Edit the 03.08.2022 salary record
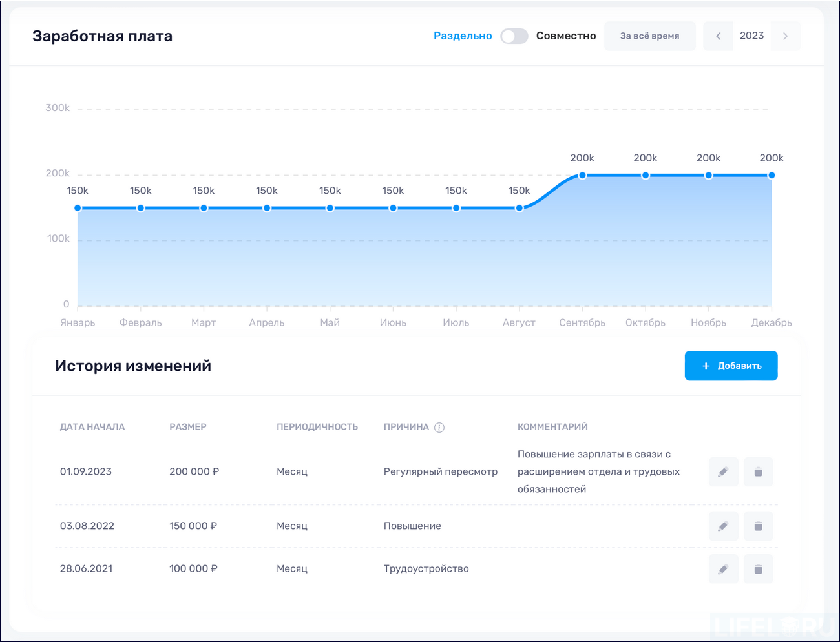840x642 pixels. [x=723, y=526]
